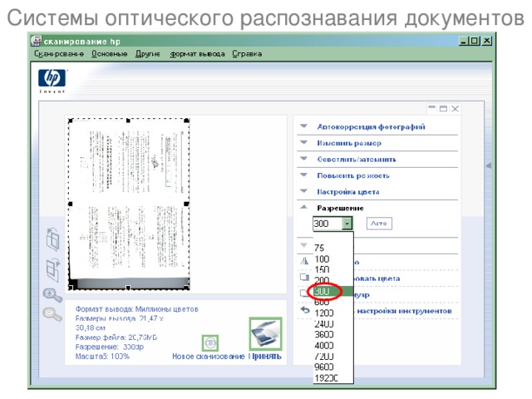Click the reset tool settings undo icon
Viewport: 532px width, 399px height.
305,310
